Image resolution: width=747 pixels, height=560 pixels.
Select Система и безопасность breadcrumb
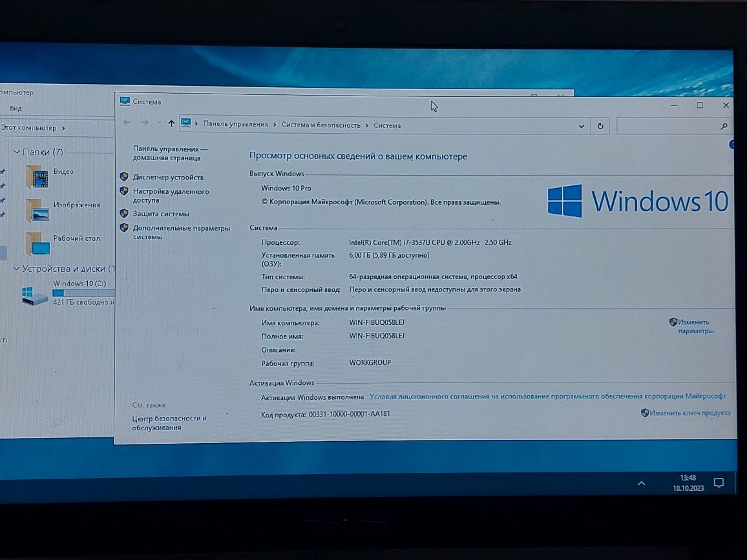coord(321,125)
